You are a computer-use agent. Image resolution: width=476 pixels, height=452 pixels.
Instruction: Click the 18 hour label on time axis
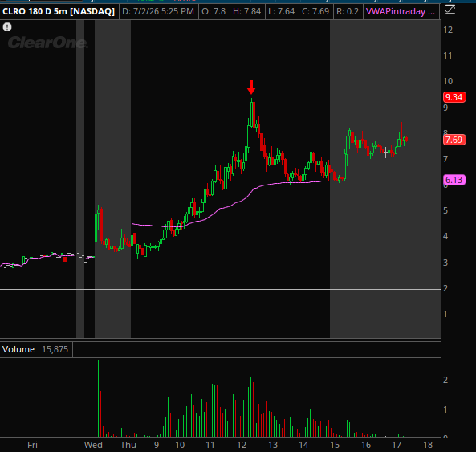[428, 445]
